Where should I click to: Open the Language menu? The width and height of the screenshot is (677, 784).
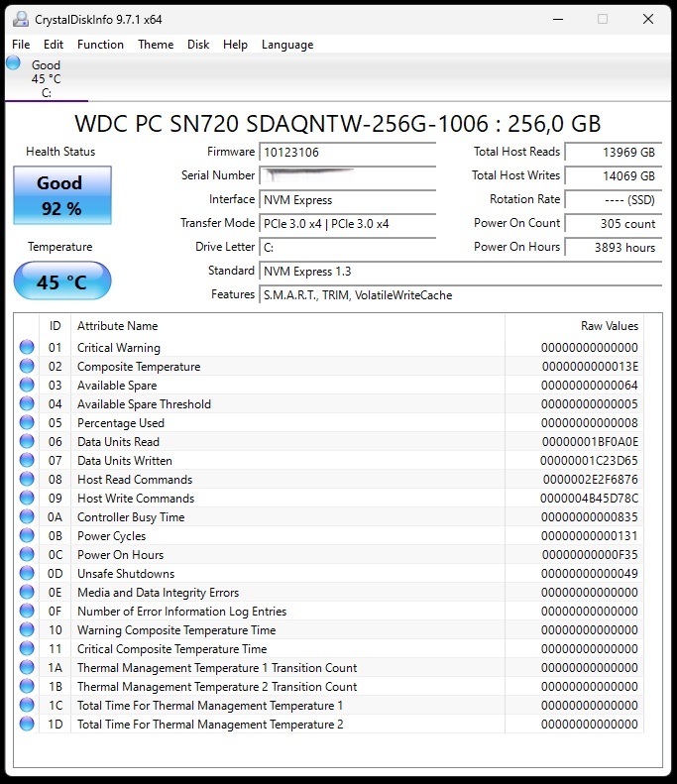287,45
